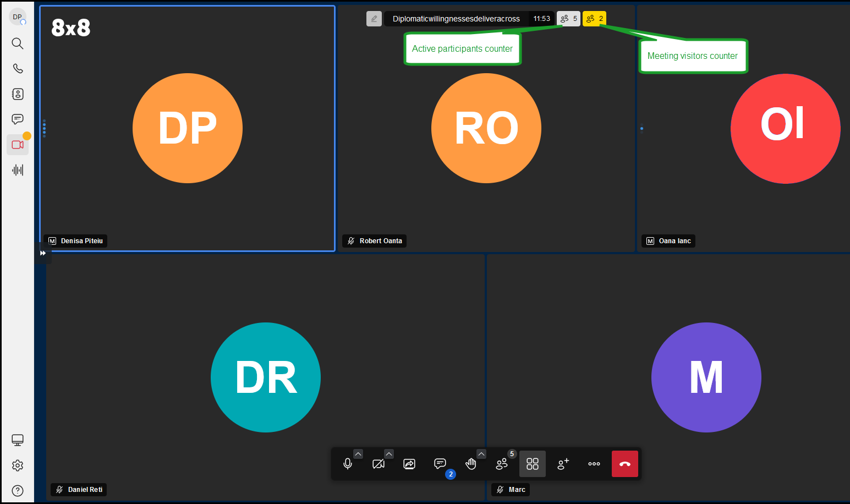The height and width of the screenshot is (504, 850).
Task: Open the video meetings sidebar icon
Action: coord(18,145)
